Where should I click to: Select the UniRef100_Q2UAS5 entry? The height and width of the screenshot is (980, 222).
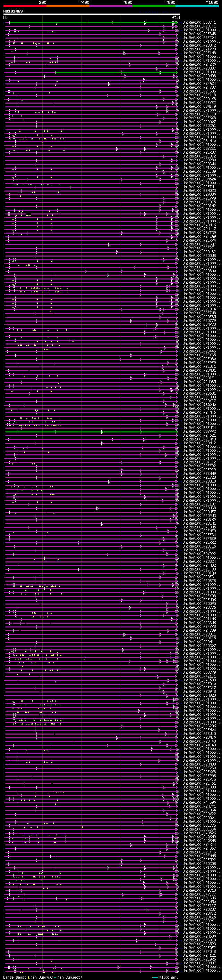pos(199,382)
